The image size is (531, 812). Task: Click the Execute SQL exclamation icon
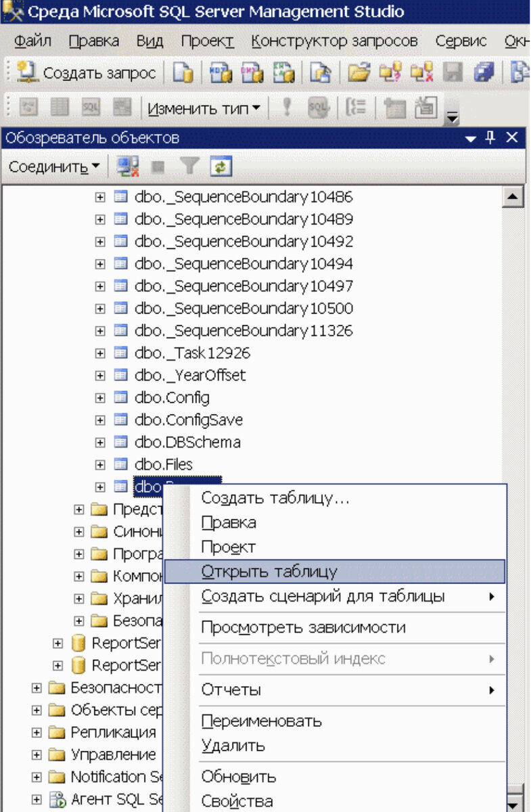click(287, 108)
